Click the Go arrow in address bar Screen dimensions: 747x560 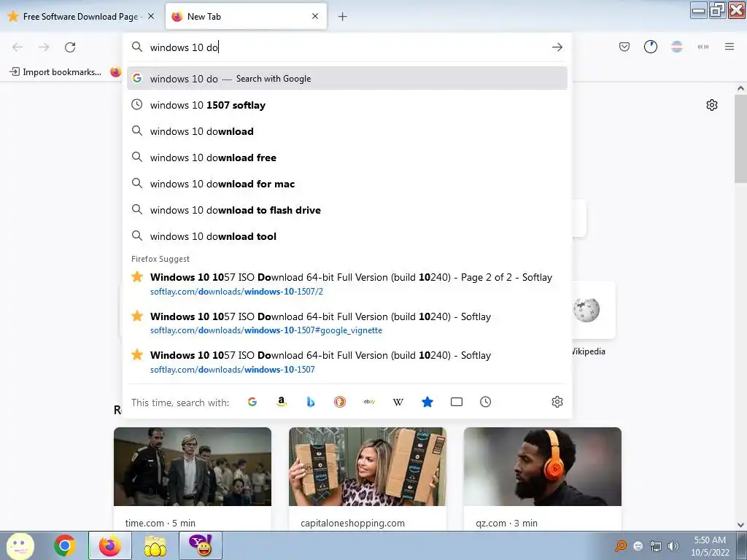coord(557,47)
